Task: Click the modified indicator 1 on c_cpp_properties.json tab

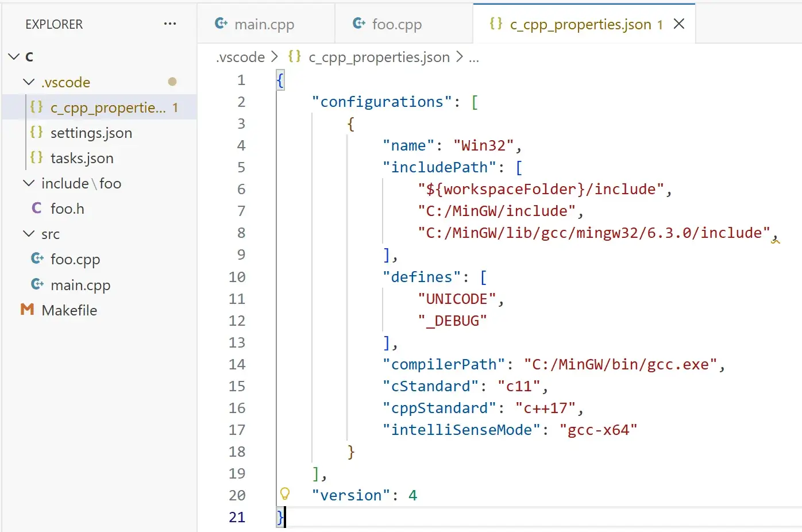Action: point(659,24)
